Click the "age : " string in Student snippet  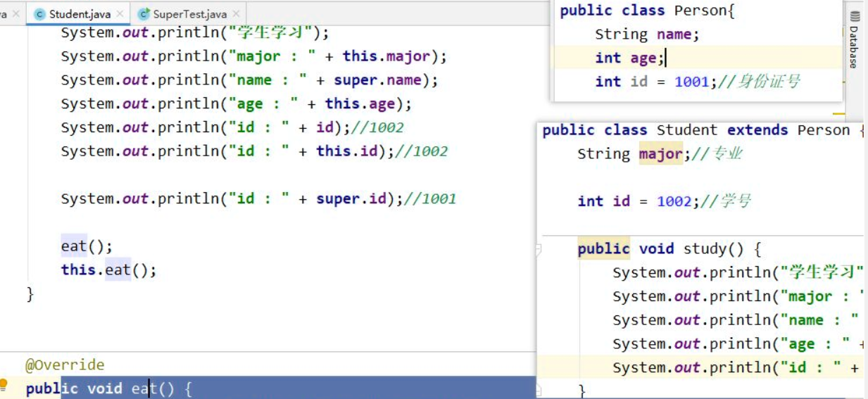coord(815,344)
